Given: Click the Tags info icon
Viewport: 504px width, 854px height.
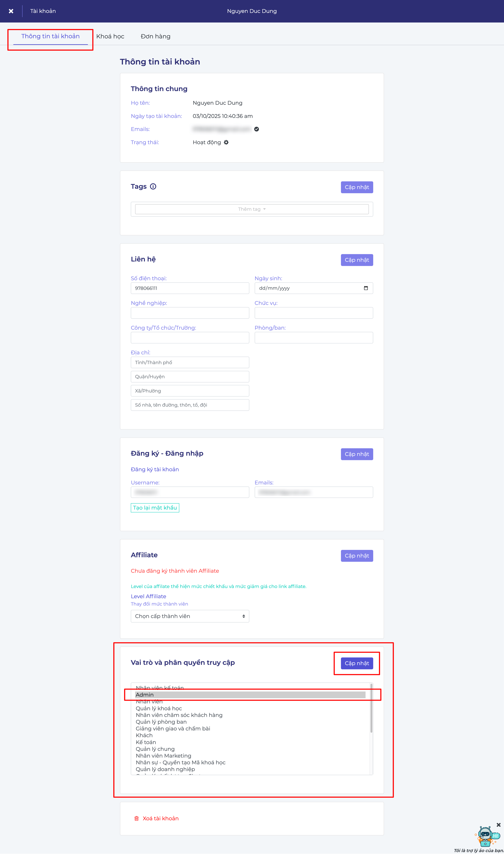Looking at the screenshot, I should pyautogui.click(x=153, y=186).
